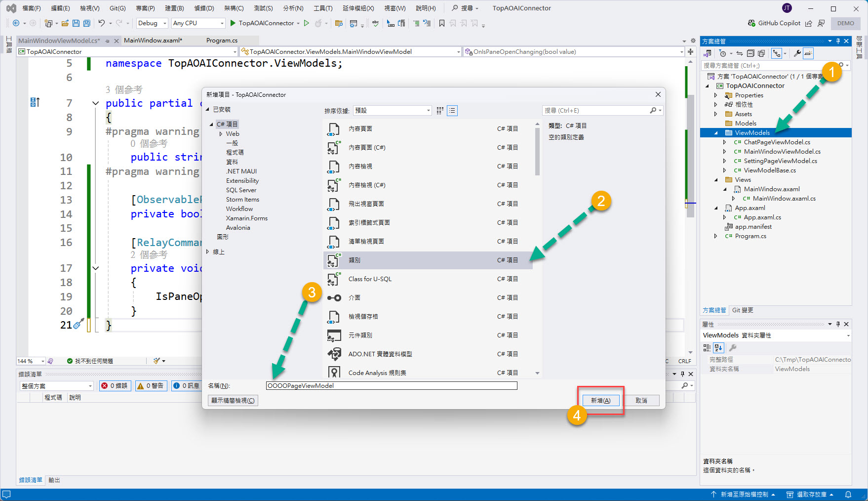Toggle the 0 訊息 messages filter

coord(187,386)
